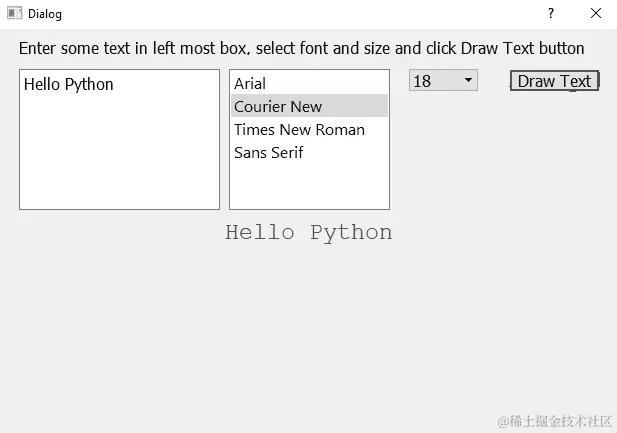Screen dimensions: 617x433
Task: Click the question mark help button
Action: 550,14
